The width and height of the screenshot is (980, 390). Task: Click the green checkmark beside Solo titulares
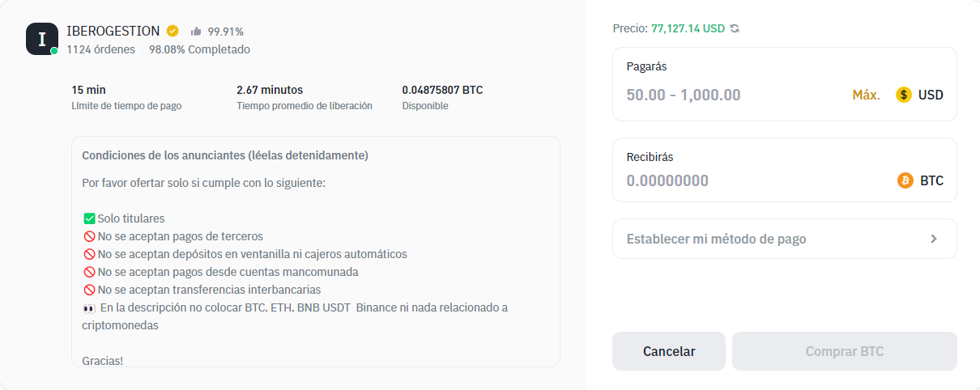point(89,218)
